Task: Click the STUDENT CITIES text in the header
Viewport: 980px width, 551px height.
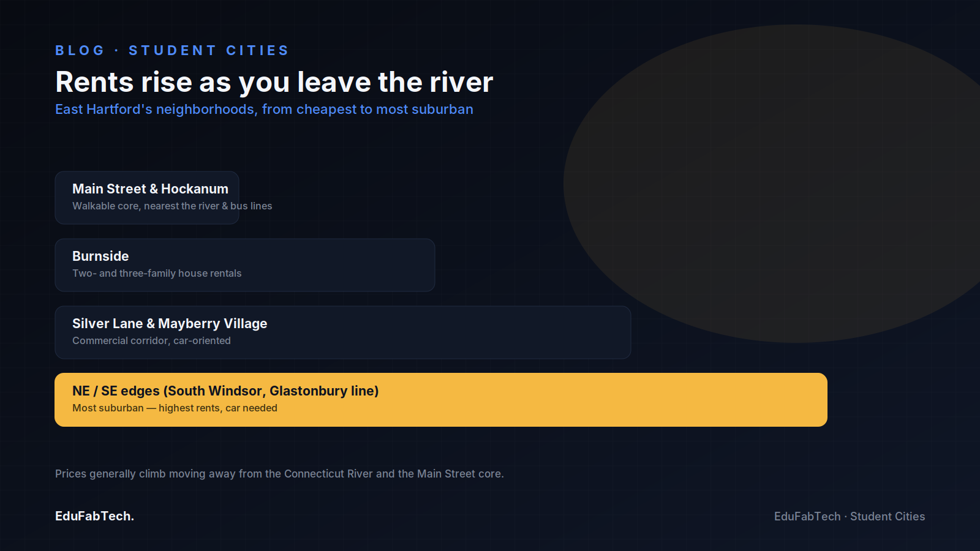Action: (208, 50)
